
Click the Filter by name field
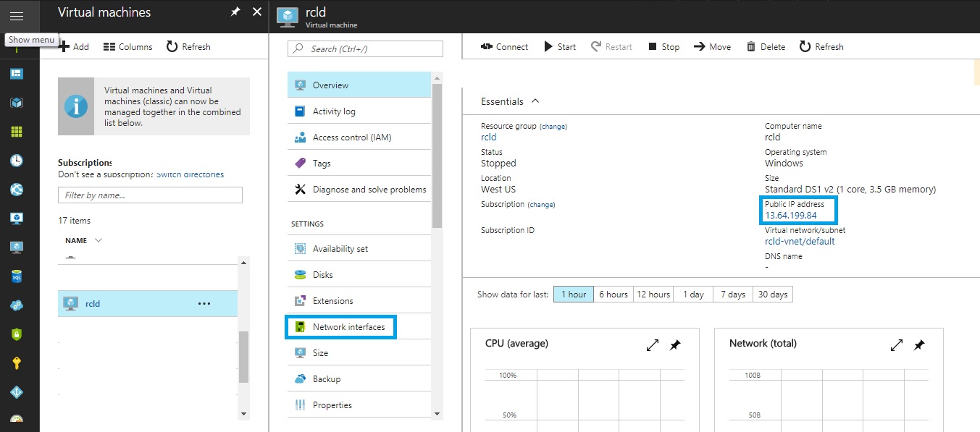(x=150, y=195)
